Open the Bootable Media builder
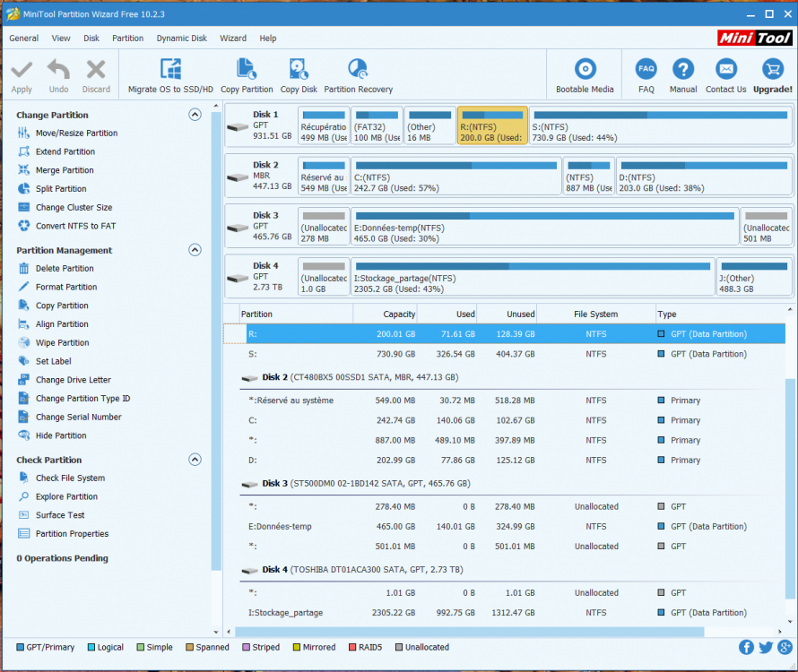 point(585,70)
